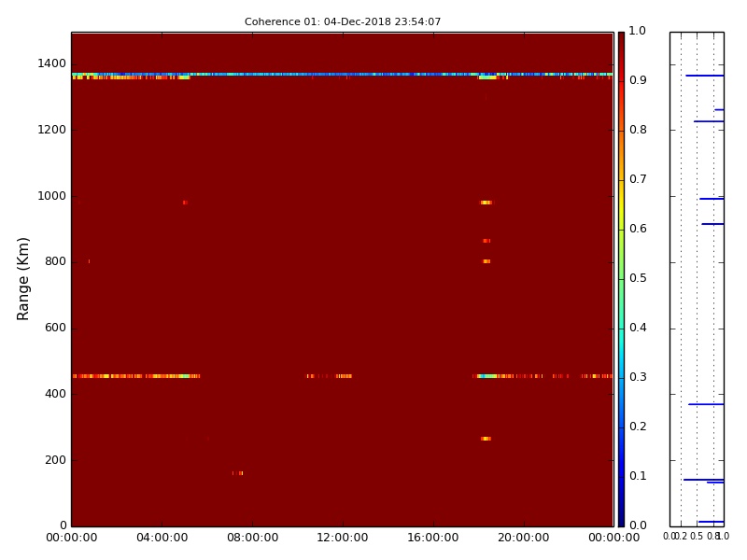Click the 1000 range axis tick label
Image resolution: width=747 pixels, height=560 pixels.
(x=50, y=196)
